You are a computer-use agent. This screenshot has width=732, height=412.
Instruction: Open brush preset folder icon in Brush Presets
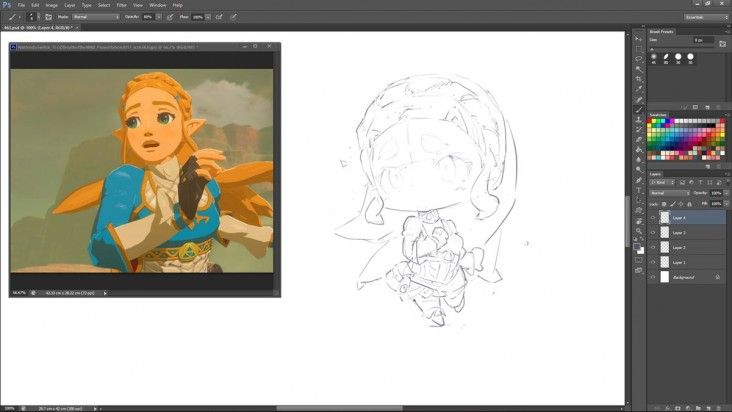[x=723, y=43]
